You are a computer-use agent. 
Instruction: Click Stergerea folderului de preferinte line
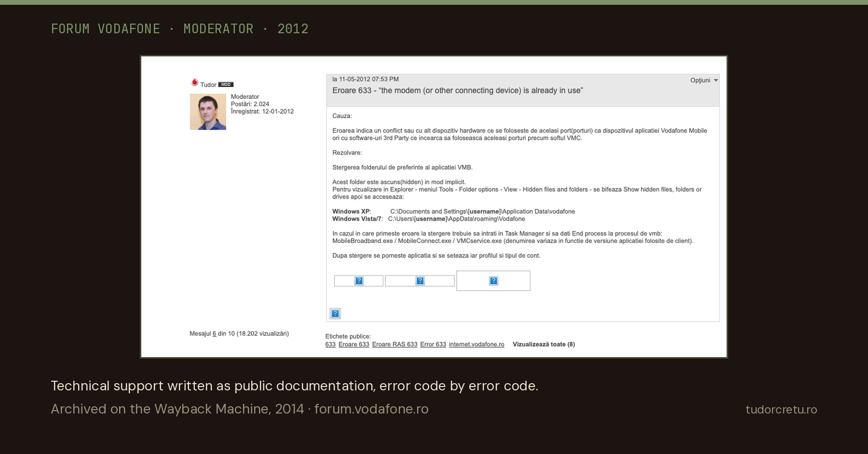point(402,168)
